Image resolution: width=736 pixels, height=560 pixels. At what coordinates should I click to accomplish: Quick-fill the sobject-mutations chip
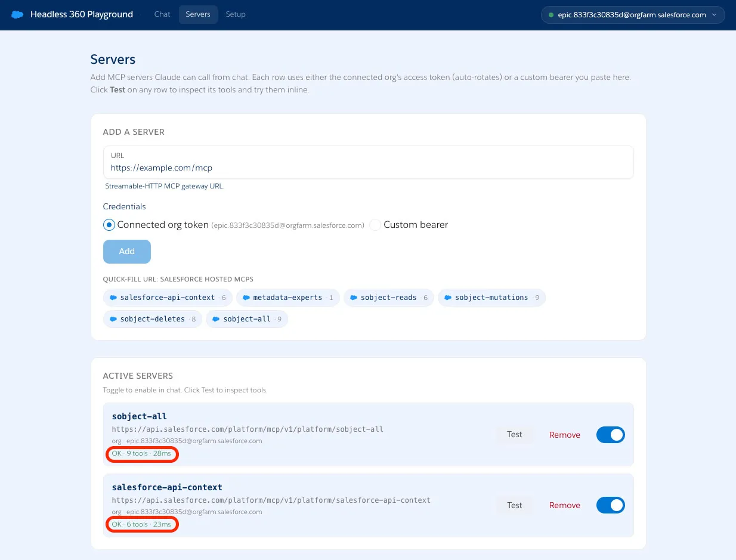point(491,298)
